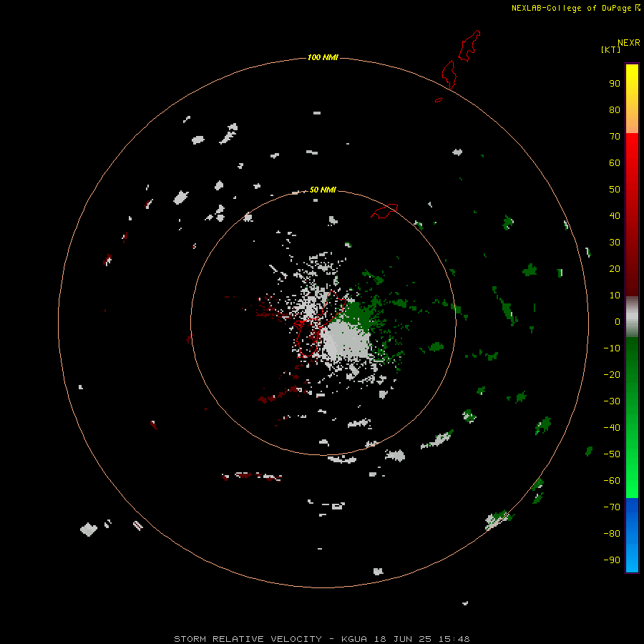This screenshot has height=644, width=644.
Task: Click the -70 knot scale label
Action: tap(612, 507)
